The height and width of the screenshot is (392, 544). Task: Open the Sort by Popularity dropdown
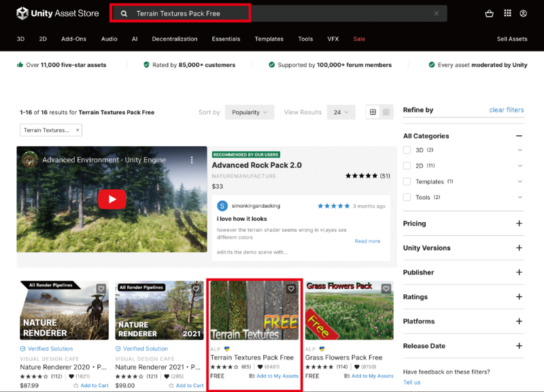tap(250, 112)
